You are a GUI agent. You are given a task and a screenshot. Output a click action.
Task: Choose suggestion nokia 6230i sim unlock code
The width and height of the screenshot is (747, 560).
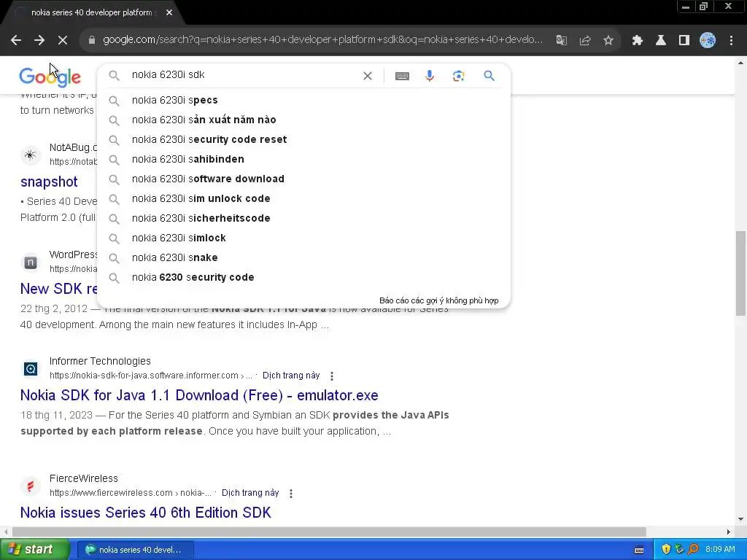click(x=304, y=198)
